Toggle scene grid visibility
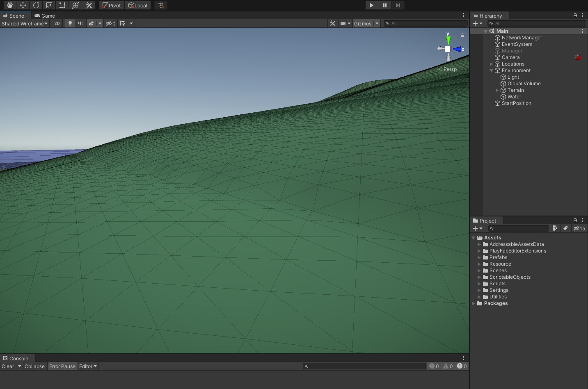Viewport: 588px width, 389px height. click(122, 23)
